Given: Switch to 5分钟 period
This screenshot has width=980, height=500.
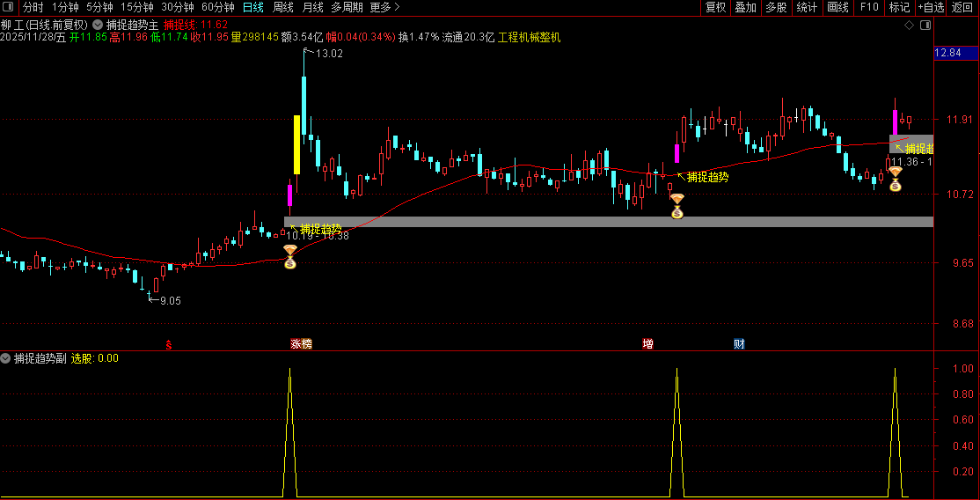Looking at the screenshot, I should (x=99, y=8).
